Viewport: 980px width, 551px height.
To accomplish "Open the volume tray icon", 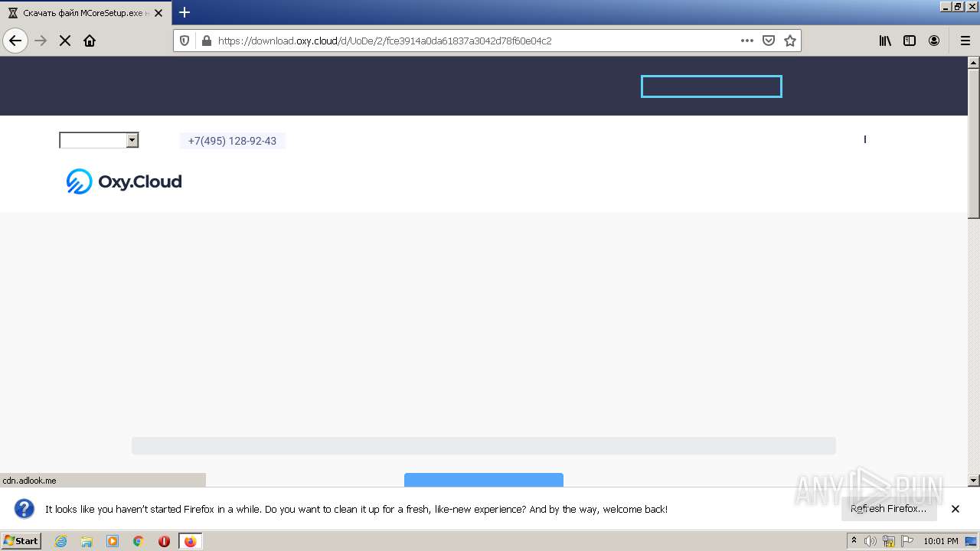I will 871,541.
